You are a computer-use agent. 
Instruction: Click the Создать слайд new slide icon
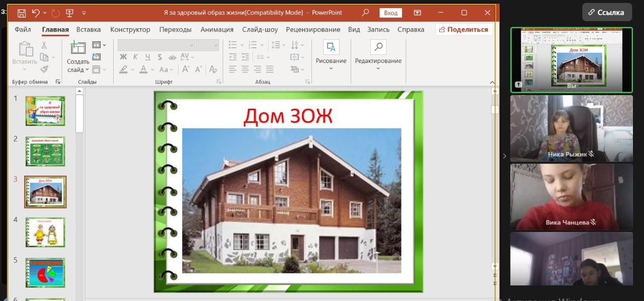[x=78, y=48]
